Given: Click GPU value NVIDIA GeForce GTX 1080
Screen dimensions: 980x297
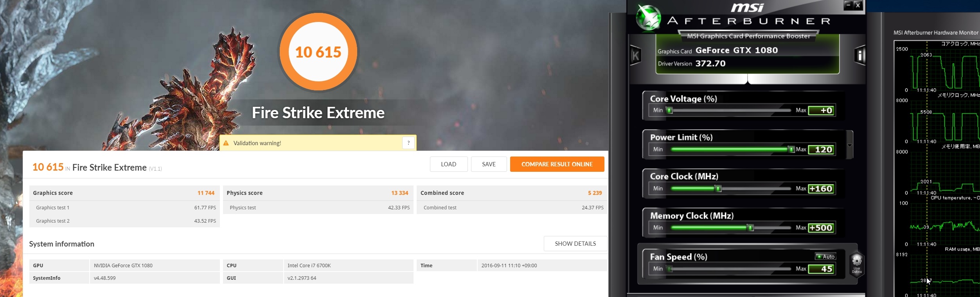Looking at the screenshot, I should tap(123, 265).
